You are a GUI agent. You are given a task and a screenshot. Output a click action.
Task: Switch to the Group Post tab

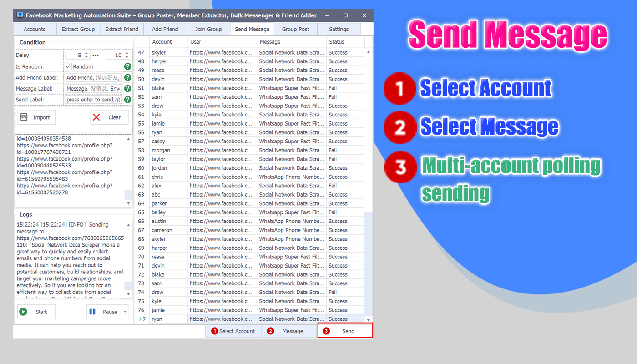pos(295,29)
